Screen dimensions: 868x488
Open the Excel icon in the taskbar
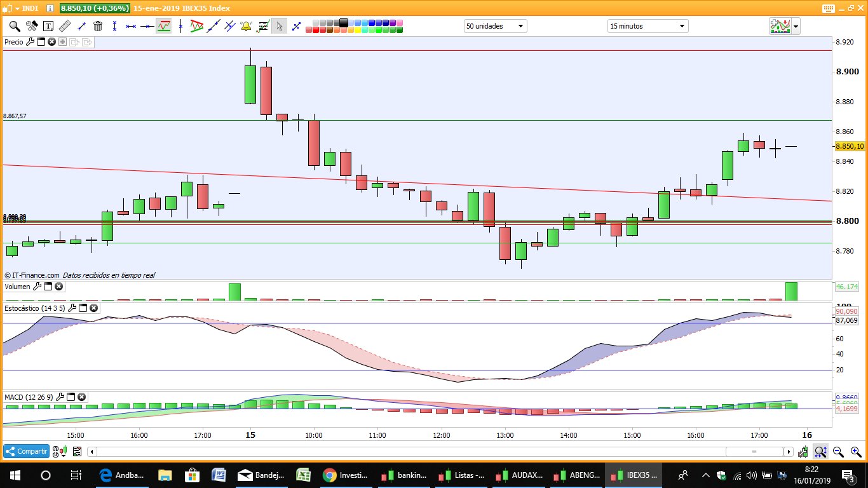pos(302,475)
